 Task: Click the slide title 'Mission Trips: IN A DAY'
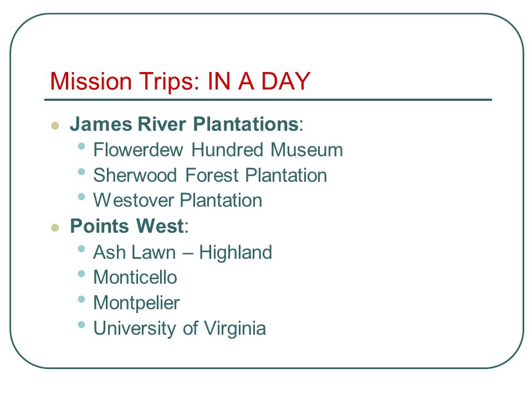(x=180, y=81)
